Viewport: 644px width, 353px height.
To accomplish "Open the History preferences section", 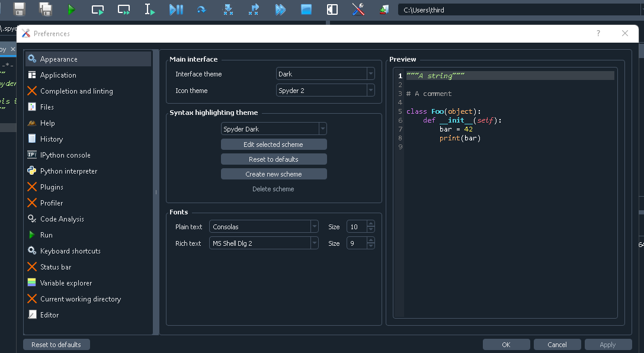I will tap(88, 139).
